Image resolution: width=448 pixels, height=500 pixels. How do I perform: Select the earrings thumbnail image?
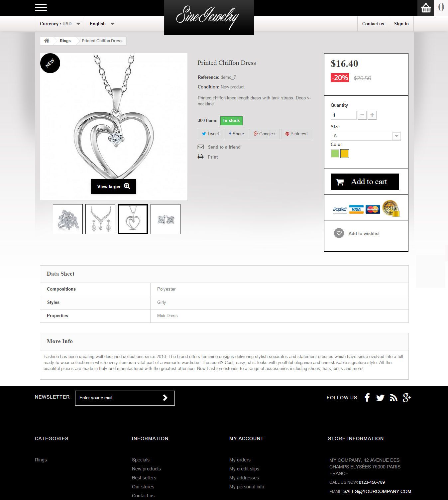166,219
